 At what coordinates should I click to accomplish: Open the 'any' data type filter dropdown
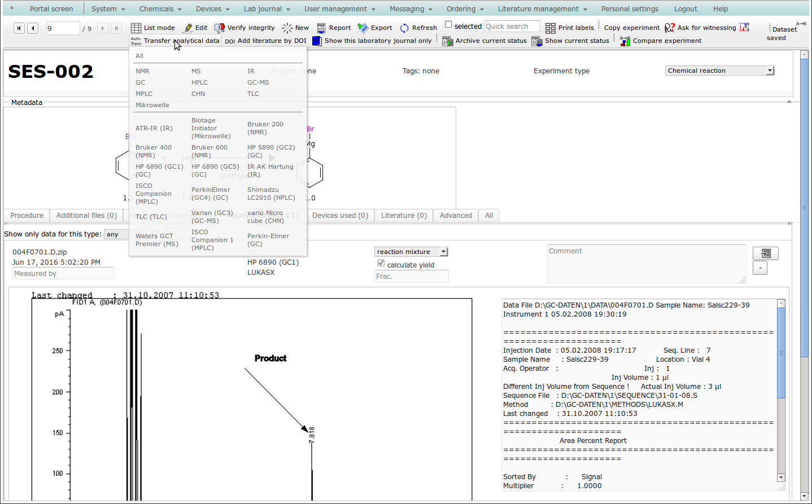click(116, 234)
